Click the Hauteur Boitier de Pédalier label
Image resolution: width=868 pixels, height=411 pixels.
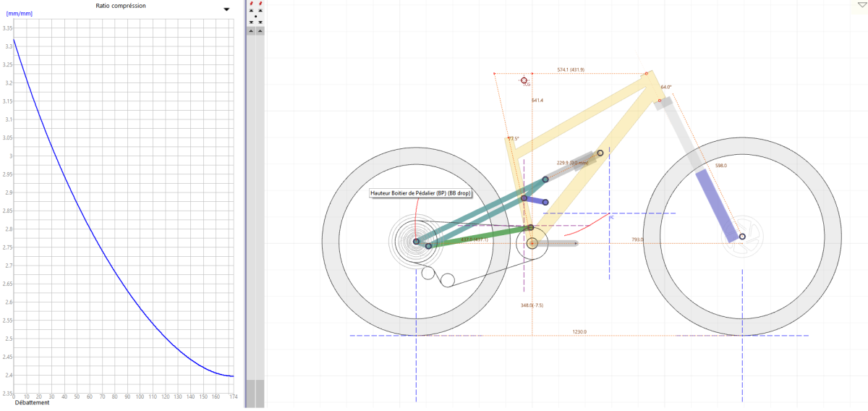coord(420,193)
